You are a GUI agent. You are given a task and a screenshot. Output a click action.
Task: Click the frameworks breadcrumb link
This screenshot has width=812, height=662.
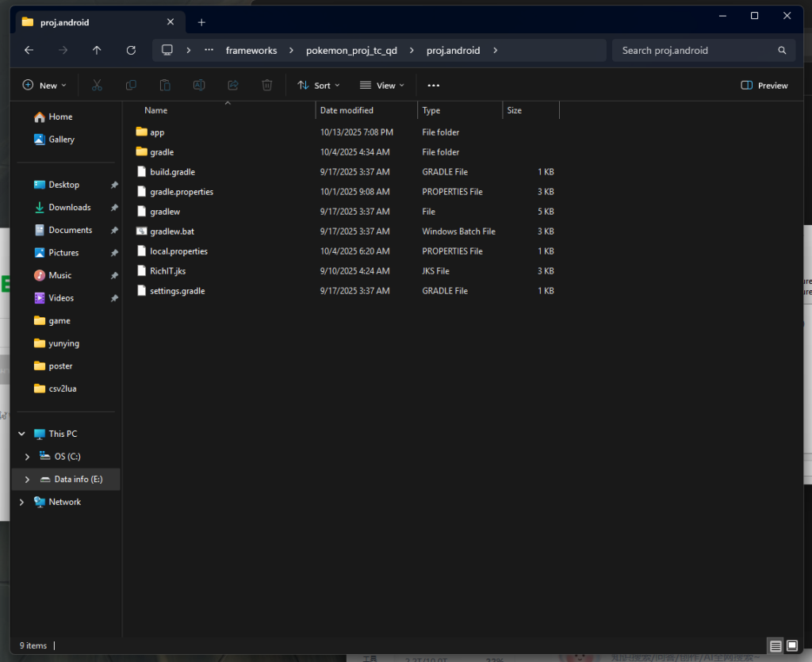[251, 50]
